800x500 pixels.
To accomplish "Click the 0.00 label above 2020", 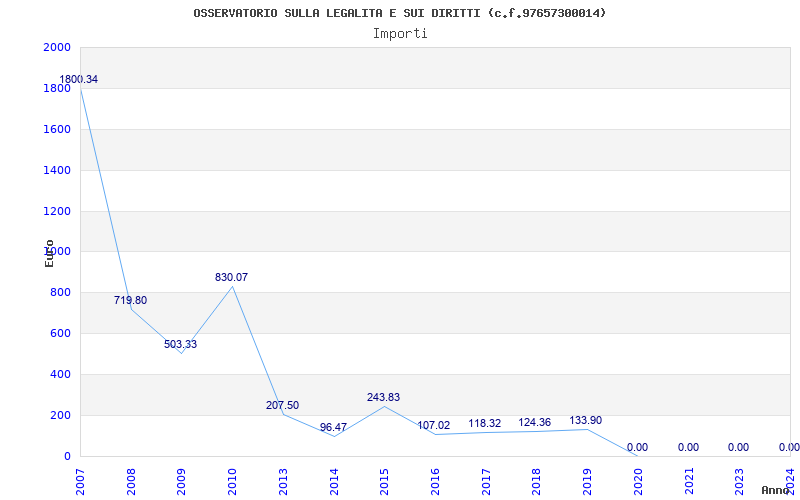I will (637, 447).
